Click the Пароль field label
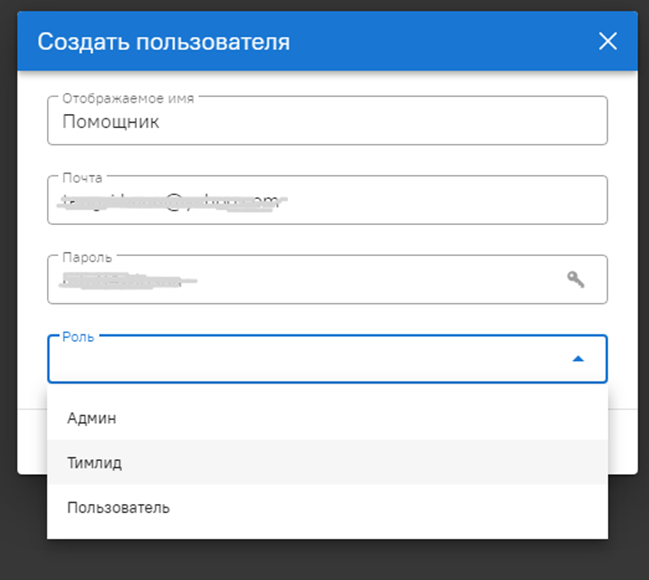 (x=87, y=257)
